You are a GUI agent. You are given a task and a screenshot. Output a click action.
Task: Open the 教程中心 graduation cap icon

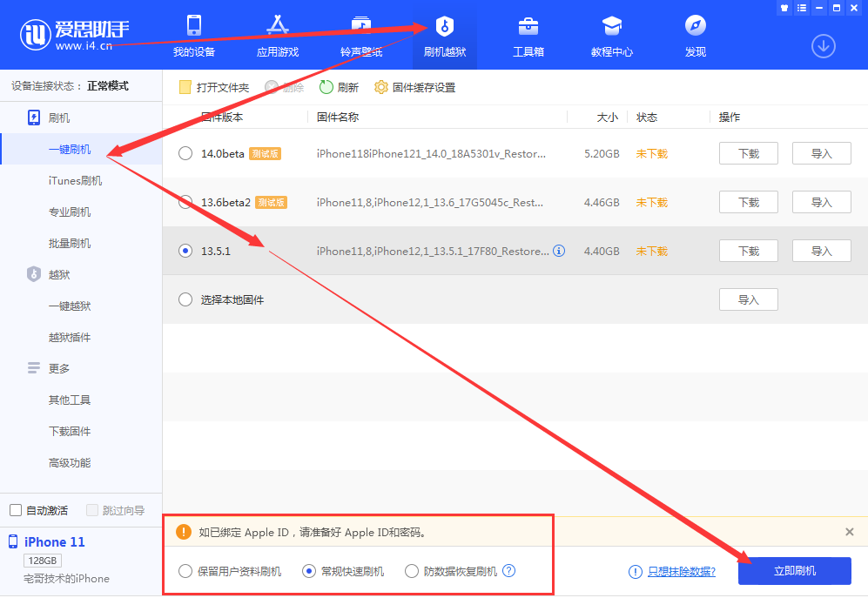tap(612, 25)
